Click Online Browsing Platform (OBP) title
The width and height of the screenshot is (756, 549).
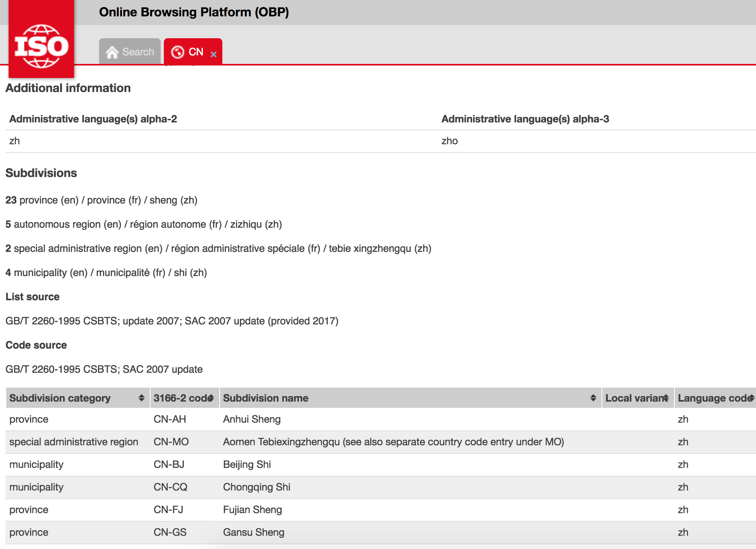[x=194, y=12]
